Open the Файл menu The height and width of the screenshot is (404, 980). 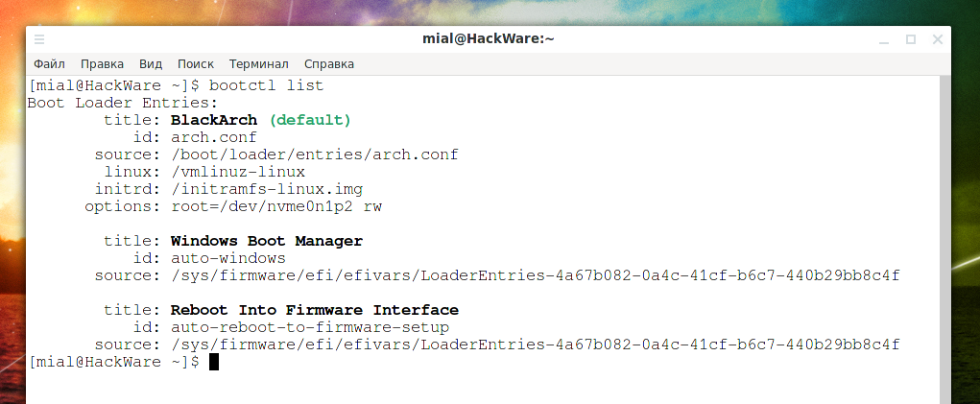pos(49,63)
